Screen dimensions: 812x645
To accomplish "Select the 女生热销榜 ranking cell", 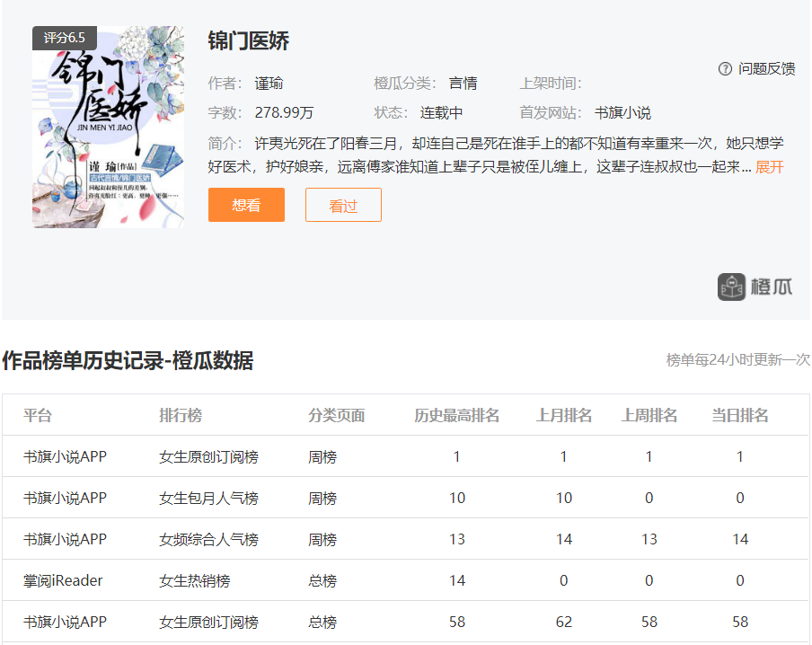I will (195, 580).
